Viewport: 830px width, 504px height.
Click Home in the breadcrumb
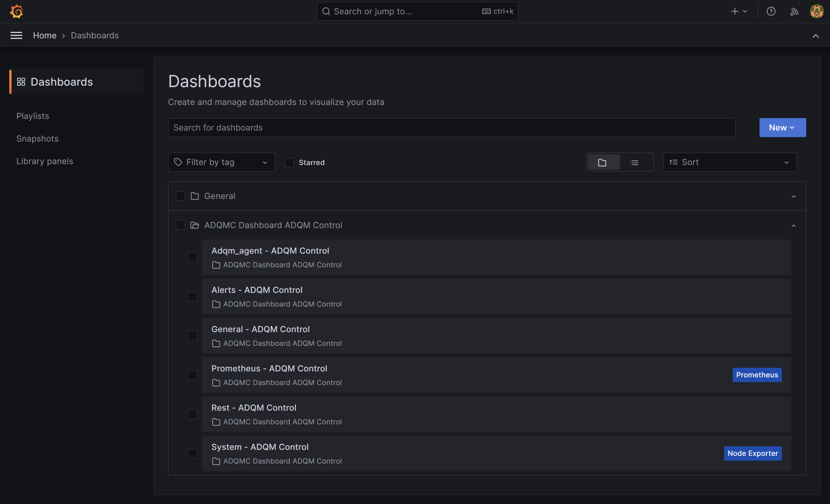click(x=45, y=35)
